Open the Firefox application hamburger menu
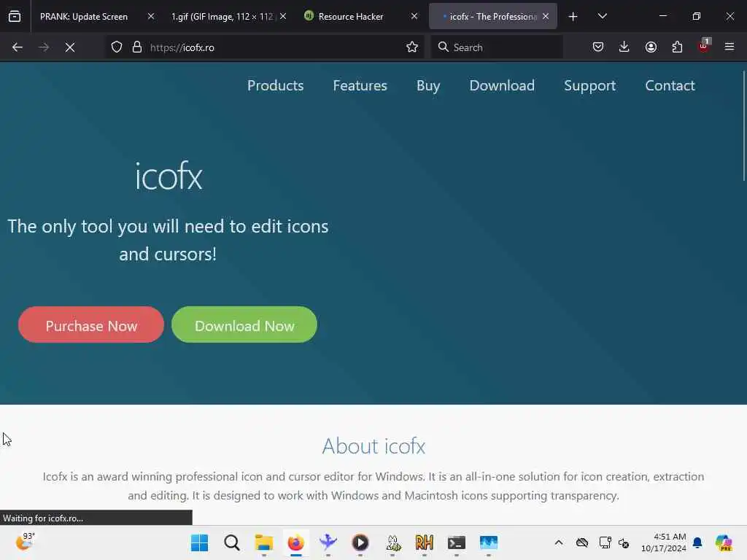Image resolution: width=747 pixels, height=560 pixels. coord(729,47)
